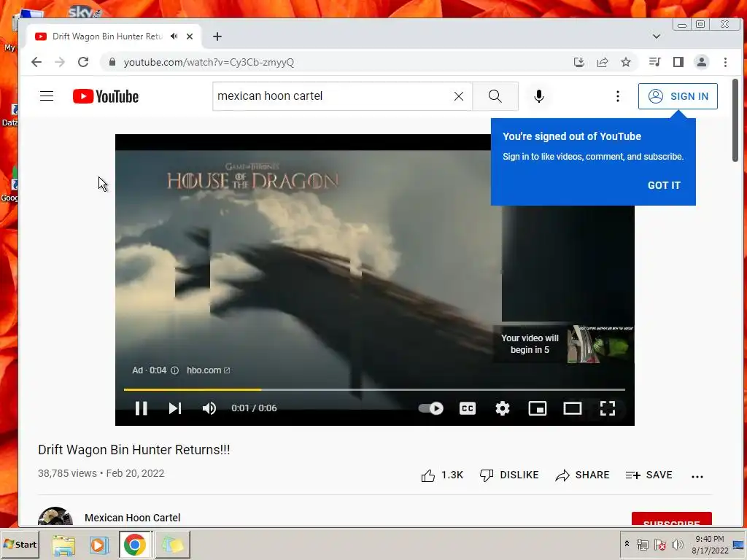Open the taskbar volume icon
This screenshot has height=560, width=747.
tap(678, 544)
